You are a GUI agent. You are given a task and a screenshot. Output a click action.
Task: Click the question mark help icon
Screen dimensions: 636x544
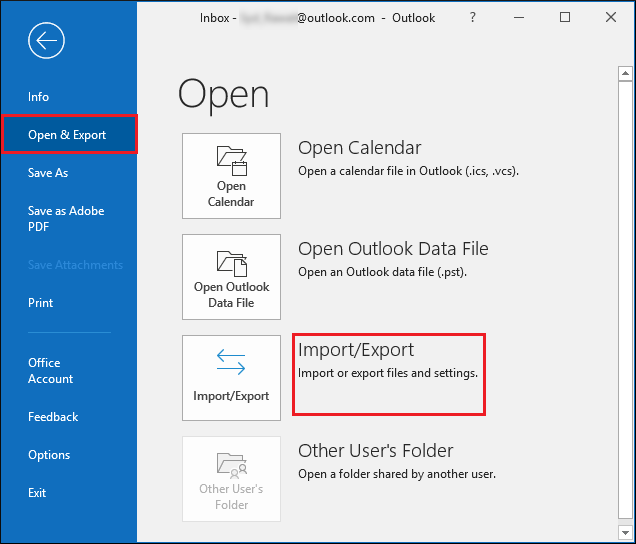pyautogui.click(x=473, y=17)
